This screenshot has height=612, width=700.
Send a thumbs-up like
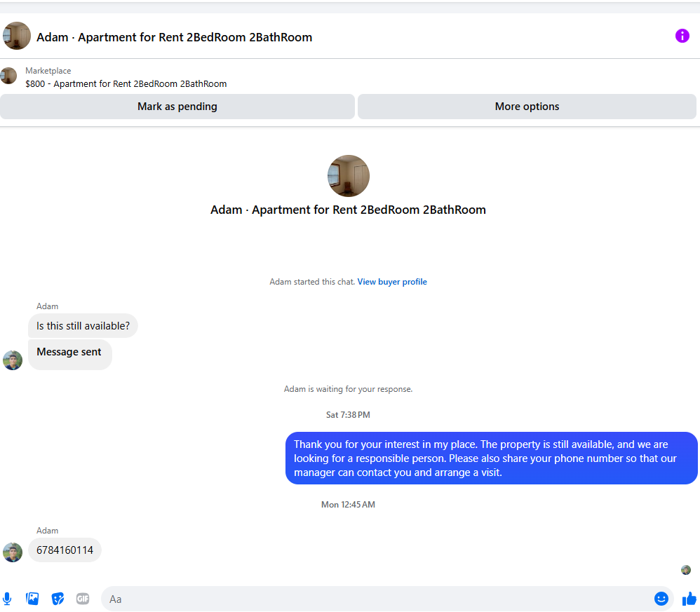(689, 599)
